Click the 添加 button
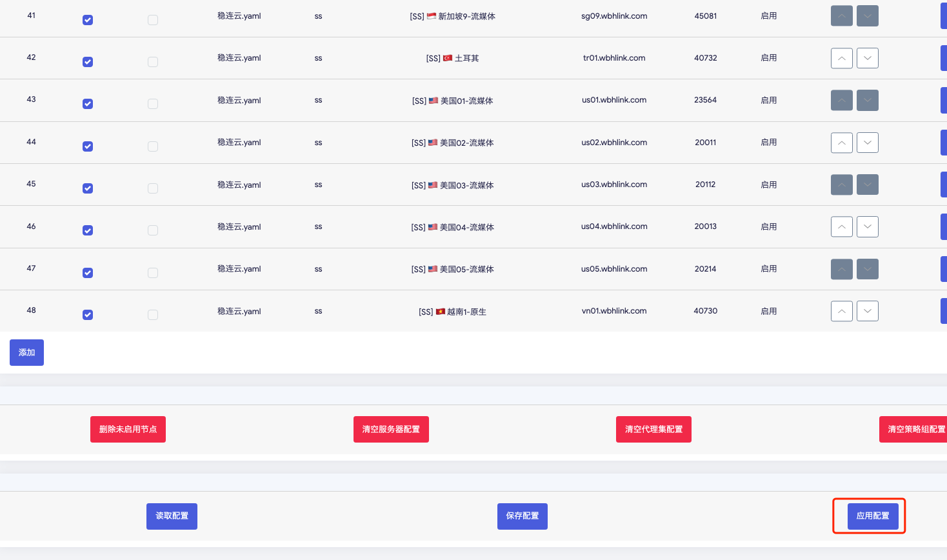The height and width of the screenshot is (560, 947). point(26,352)
